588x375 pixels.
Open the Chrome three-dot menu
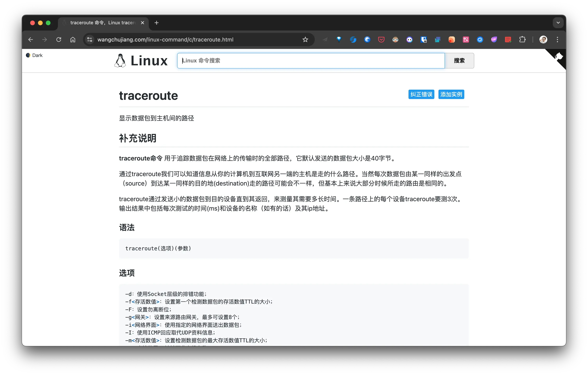[x=558, y=39]
